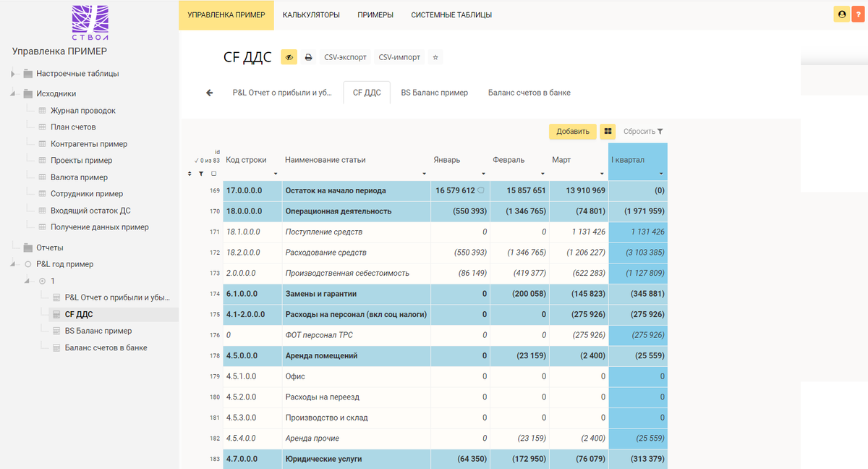The height and width of the screenshot is (469, 868).
Task: Click the План счетов table icon
Action: pyautogui.click(x=42, y=127)
